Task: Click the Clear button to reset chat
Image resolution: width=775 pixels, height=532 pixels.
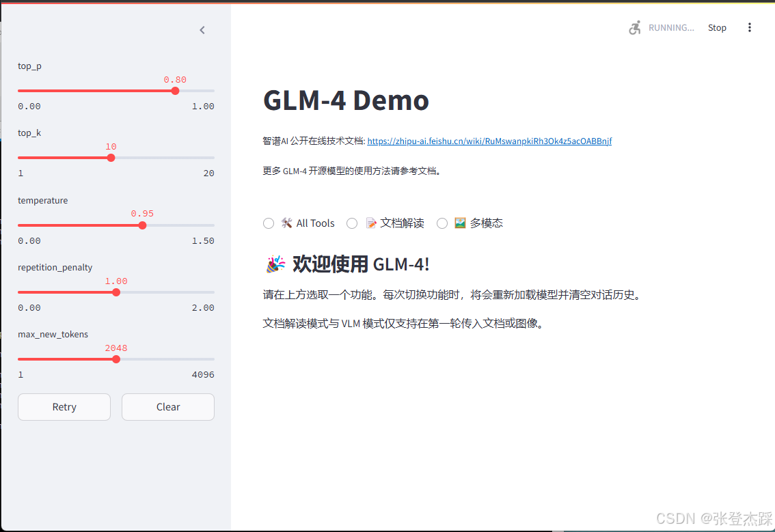Action: coord(167,406)
